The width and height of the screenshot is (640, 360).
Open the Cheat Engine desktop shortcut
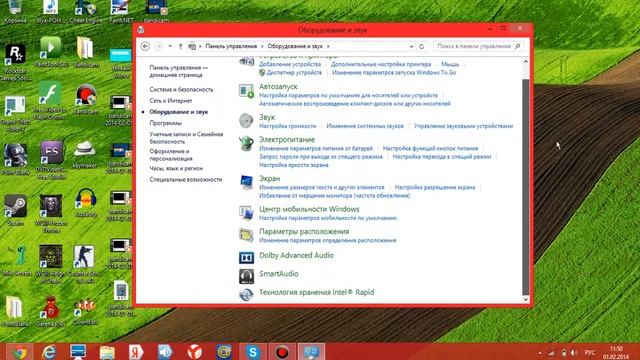[86, 11]
